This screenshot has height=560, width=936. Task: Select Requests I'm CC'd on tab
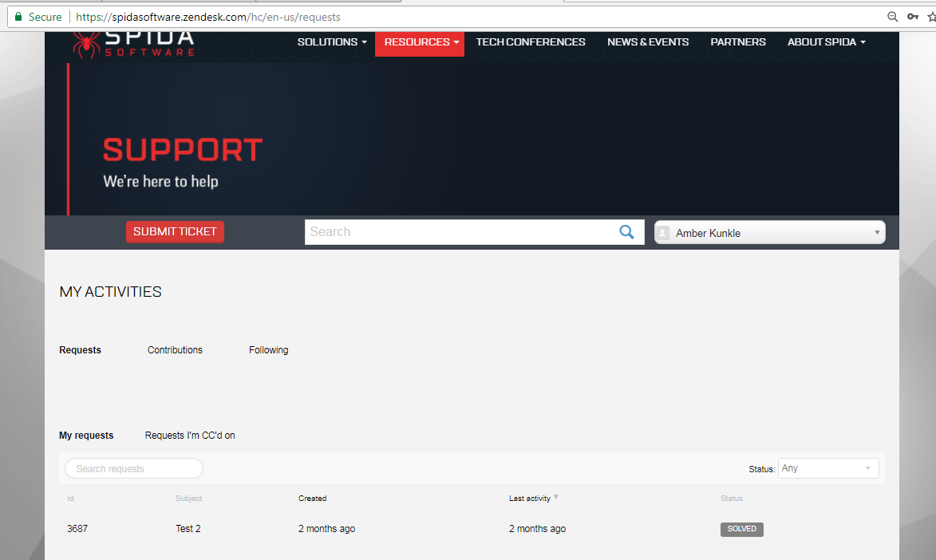pyautogui.click(x=190, y=436)
